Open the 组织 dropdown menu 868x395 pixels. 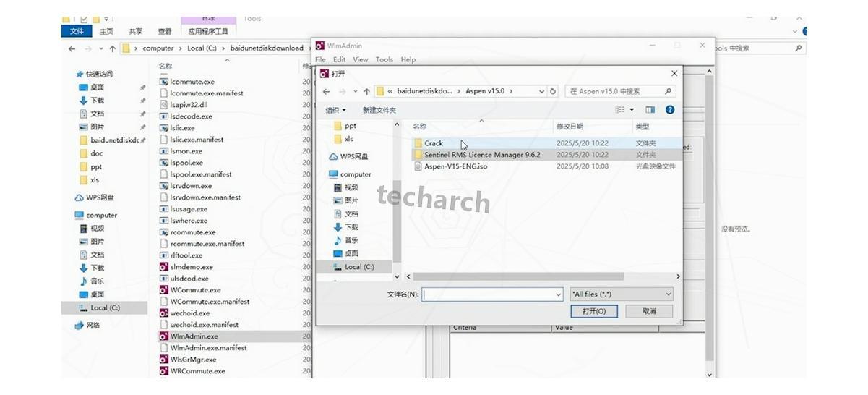tap(335, 110)
